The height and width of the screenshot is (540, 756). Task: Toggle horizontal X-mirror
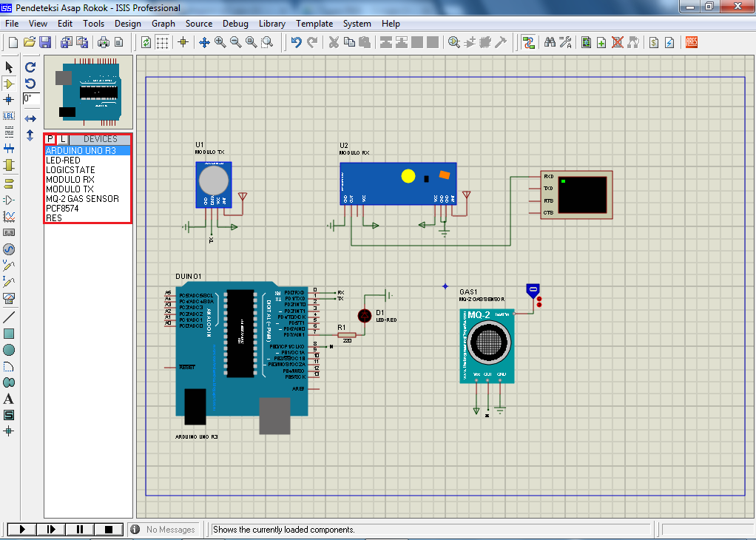(30, 118)
